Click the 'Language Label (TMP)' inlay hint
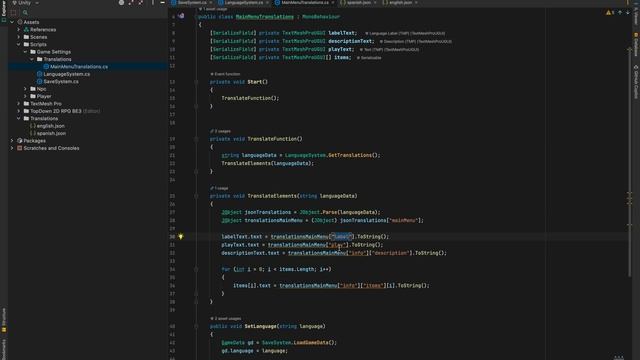 [405, 33]
